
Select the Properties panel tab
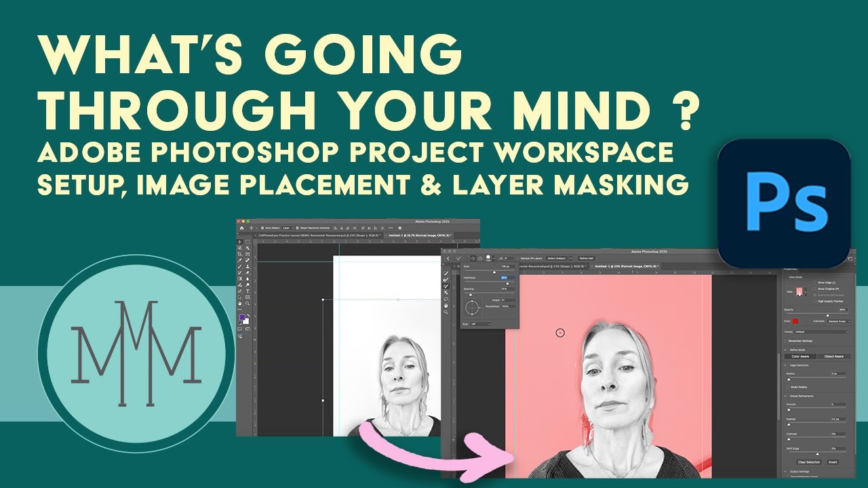tap(790, 269)
